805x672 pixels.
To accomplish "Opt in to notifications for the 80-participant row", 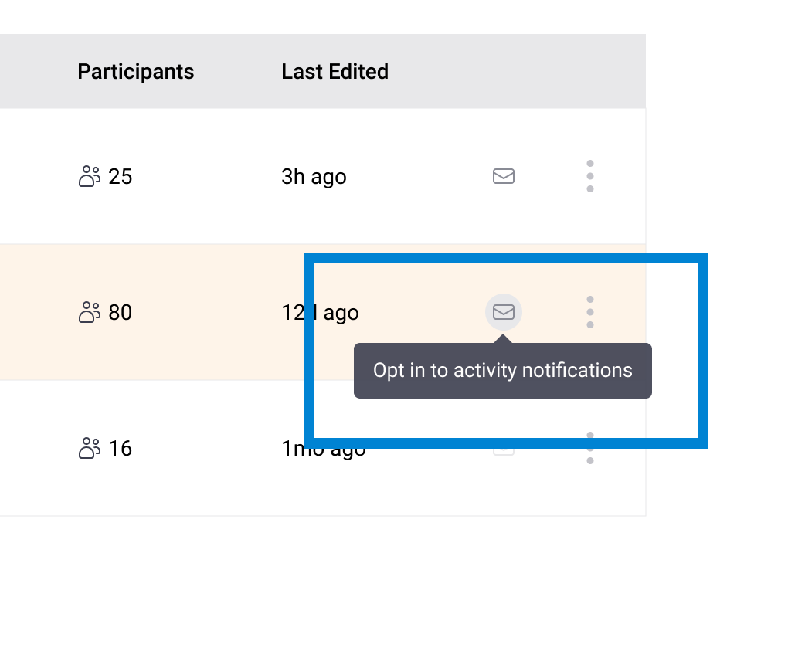I will coord(504,312).
